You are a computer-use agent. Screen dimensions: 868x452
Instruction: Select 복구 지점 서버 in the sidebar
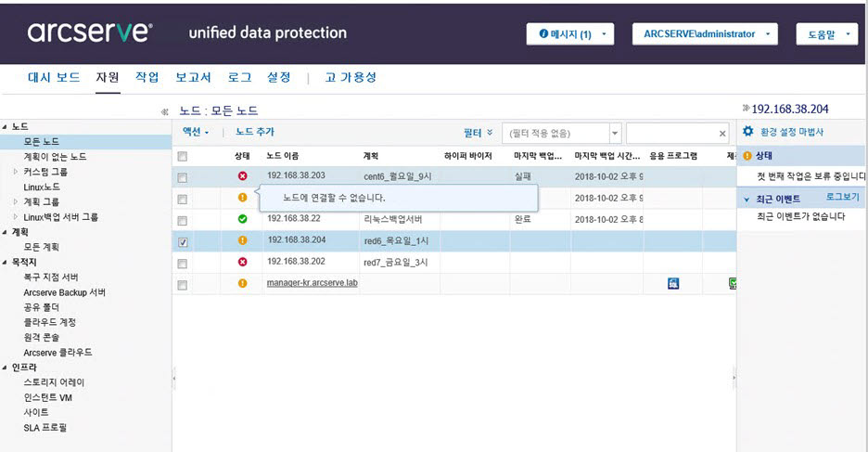tap(51, 277)
